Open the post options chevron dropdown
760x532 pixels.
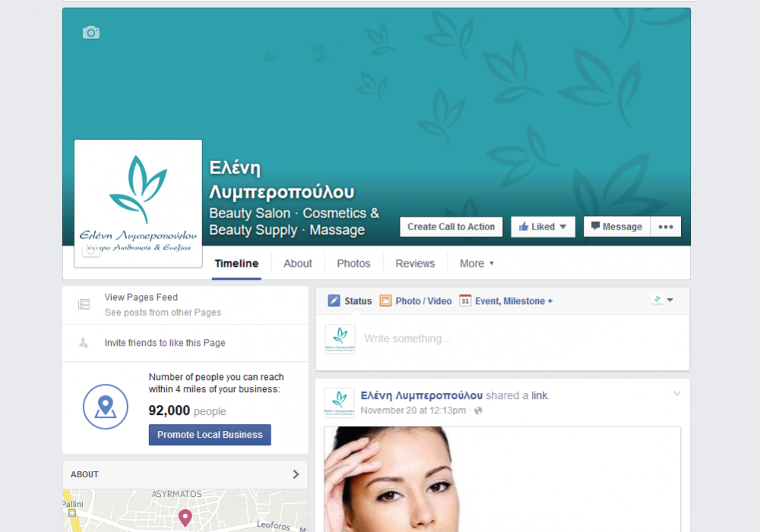[x=677, y=394]
